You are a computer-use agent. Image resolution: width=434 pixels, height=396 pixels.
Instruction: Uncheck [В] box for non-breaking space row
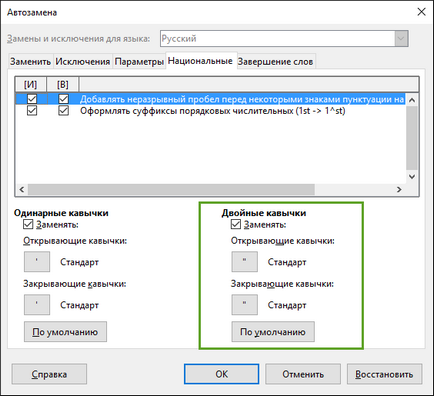63,99
